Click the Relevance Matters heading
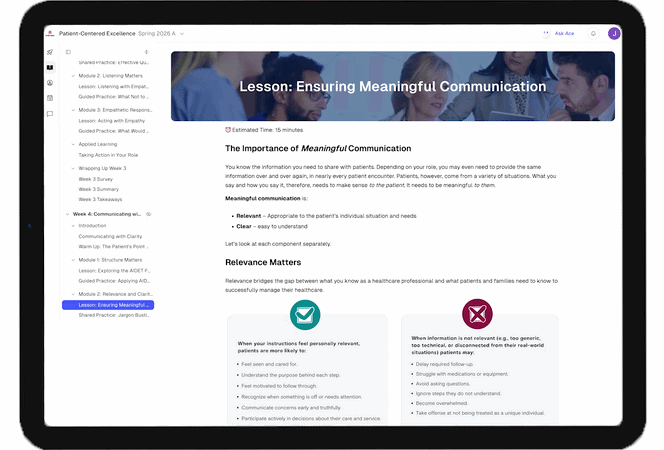The image size is (664, 450). (x=263, y=262)
